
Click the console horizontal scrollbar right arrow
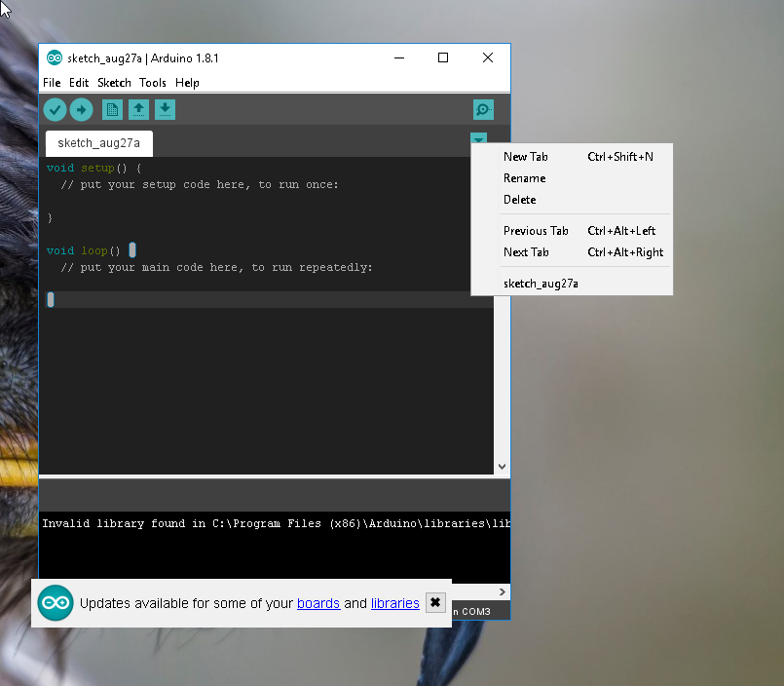[503, 591]
